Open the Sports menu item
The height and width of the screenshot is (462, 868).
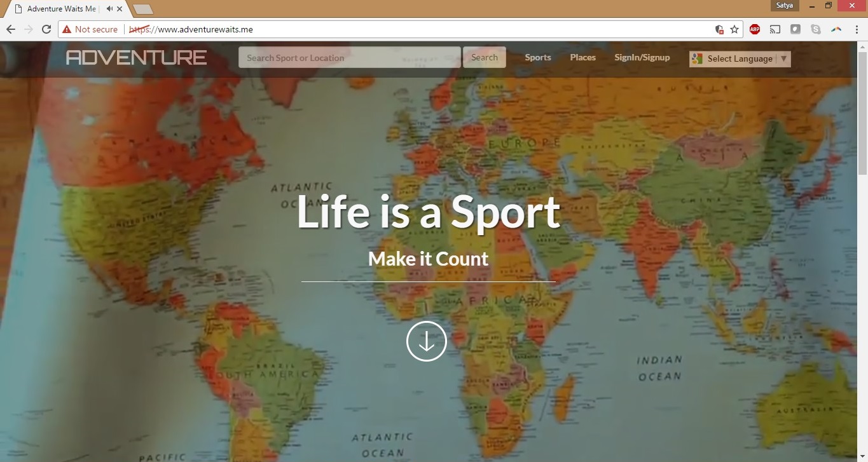(x=538, y=57)
